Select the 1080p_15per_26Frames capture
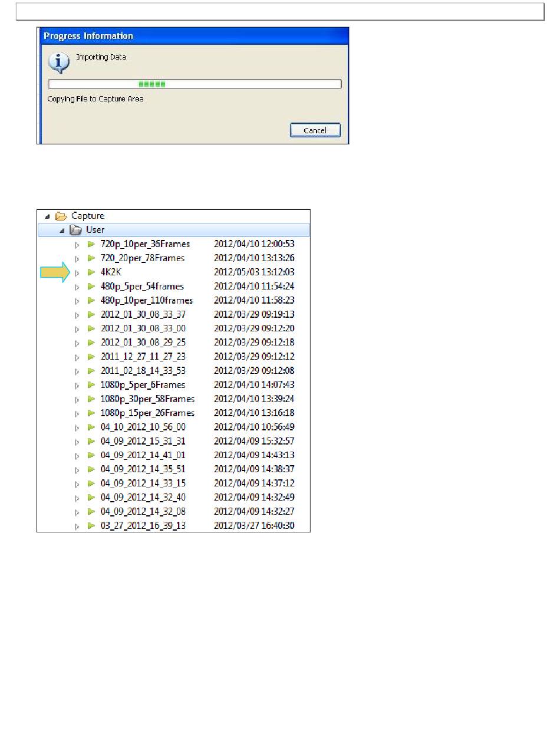 (147, 413)
